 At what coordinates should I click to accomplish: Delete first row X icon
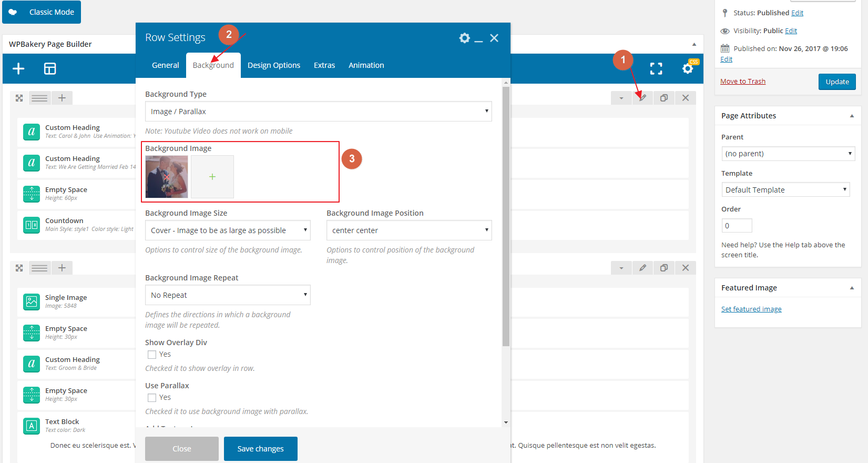[686, 98]
